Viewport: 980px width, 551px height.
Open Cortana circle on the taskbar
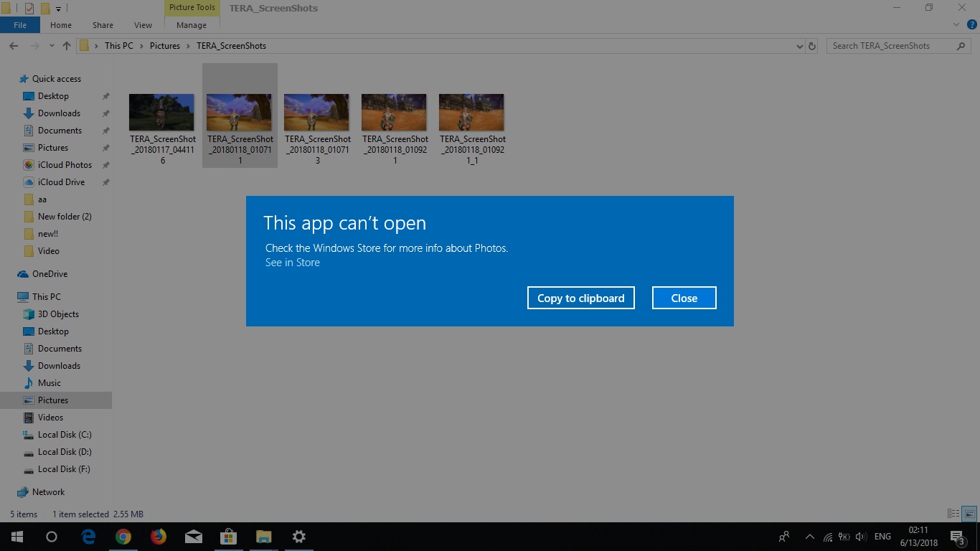point(52,537)
